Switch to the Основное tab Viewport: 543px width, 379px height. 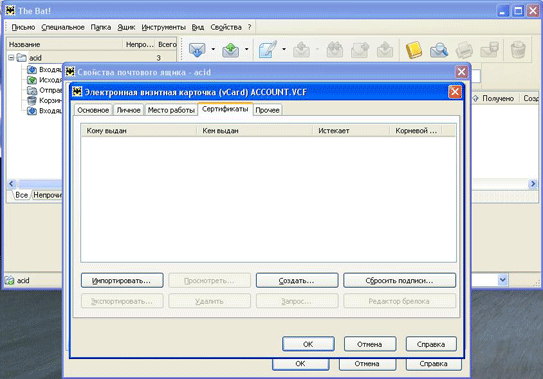93,110
